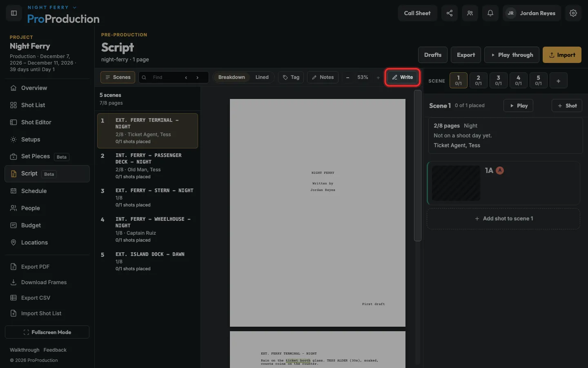
Task: Enable Fullscreen Mode
Action: tap(47, 332)
